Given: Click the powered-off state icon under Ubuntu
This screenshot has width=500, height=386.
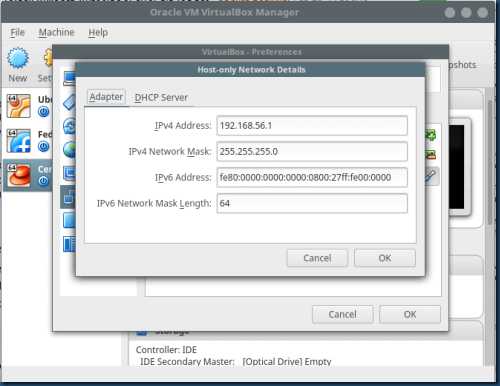Looking at the screenshot, I should click(x=43, y=112).
